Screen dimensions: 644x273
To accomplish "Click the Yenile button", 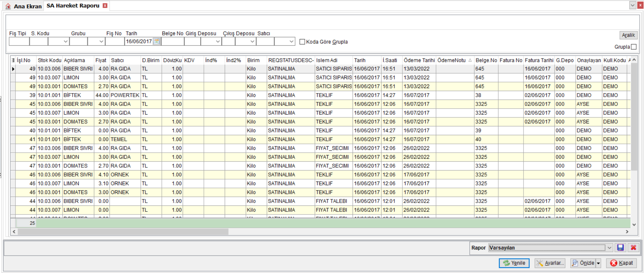I will 514,263.
